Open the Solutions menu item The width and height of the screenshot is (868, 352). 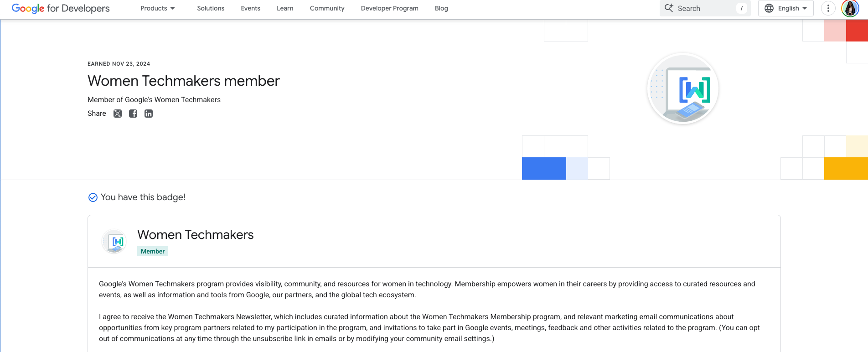pos(211,8)
